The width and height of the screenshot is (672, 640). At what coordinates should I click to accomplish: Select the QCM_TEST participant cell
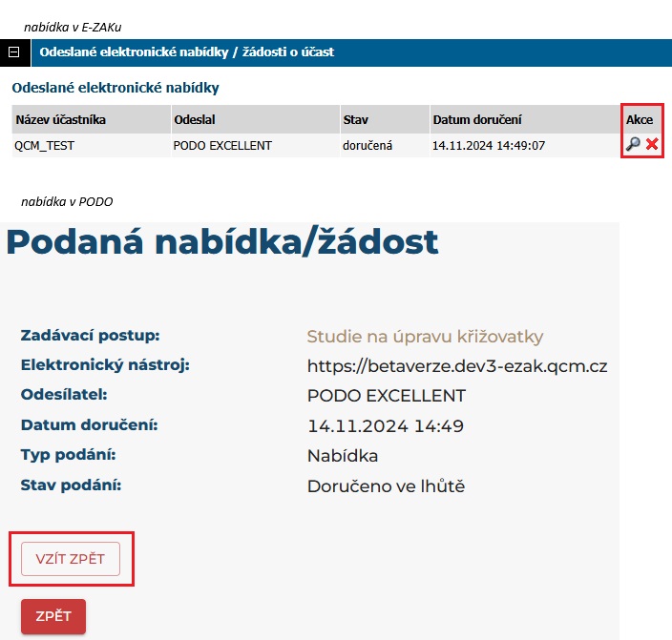45,146
